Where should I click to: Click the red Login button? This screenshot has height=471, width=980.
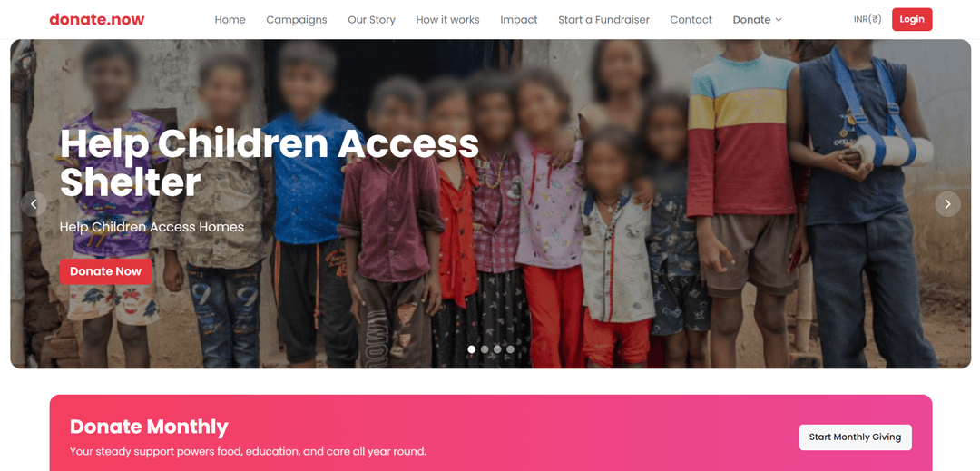click(x=912, y=19)
